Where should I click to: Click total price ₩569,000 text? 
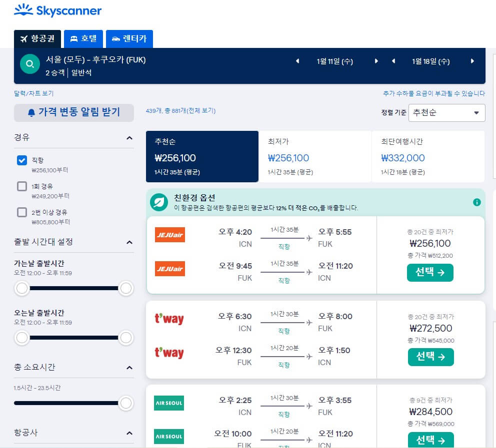click(x=430, y=424)
